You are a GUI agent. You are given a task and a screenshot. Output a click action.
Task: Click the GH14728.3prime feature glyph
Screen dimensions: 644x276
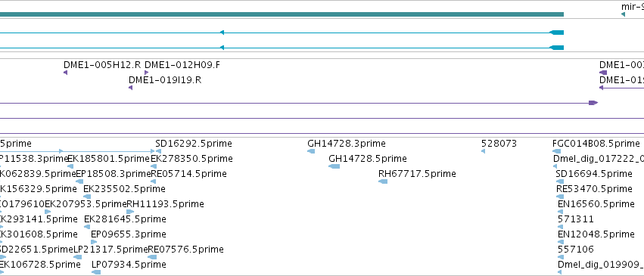click(311, 151)
